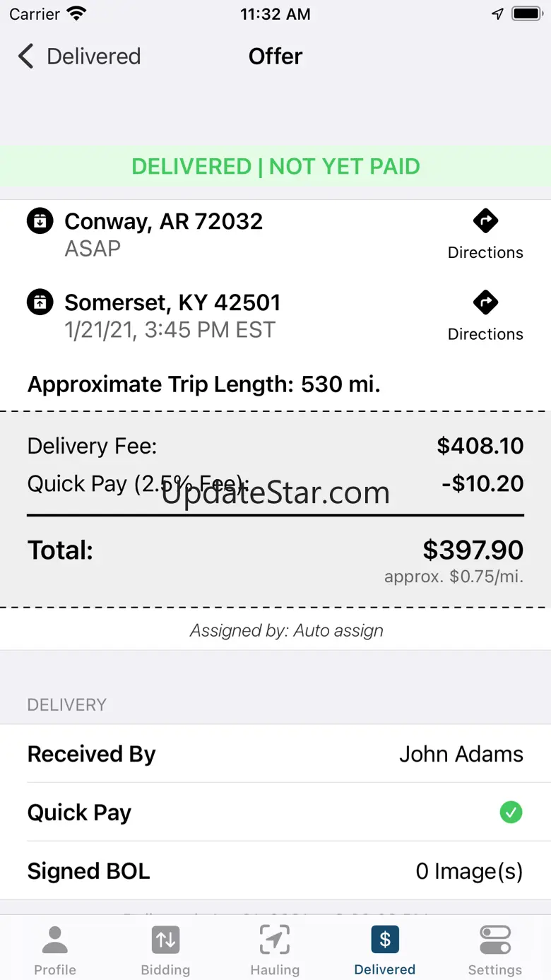
Task: Tap the Approximate Trip Length text
Action: tap(204, 384)
